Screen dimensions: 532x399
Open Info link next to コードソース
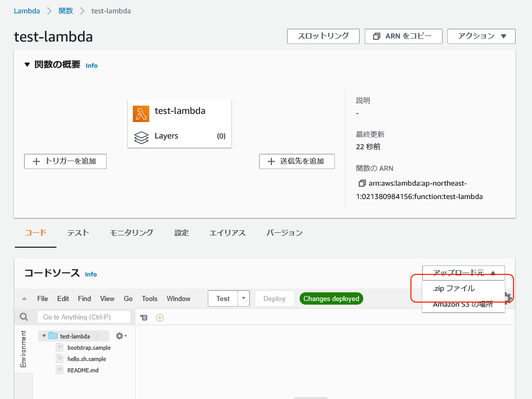91,274
